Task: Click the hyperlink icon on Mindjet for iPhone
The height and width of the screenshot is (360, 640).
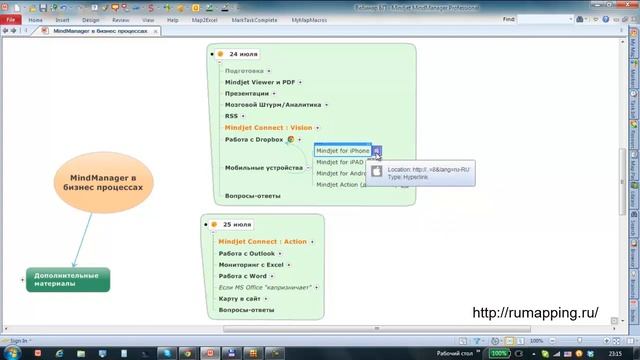Action: 377,151
